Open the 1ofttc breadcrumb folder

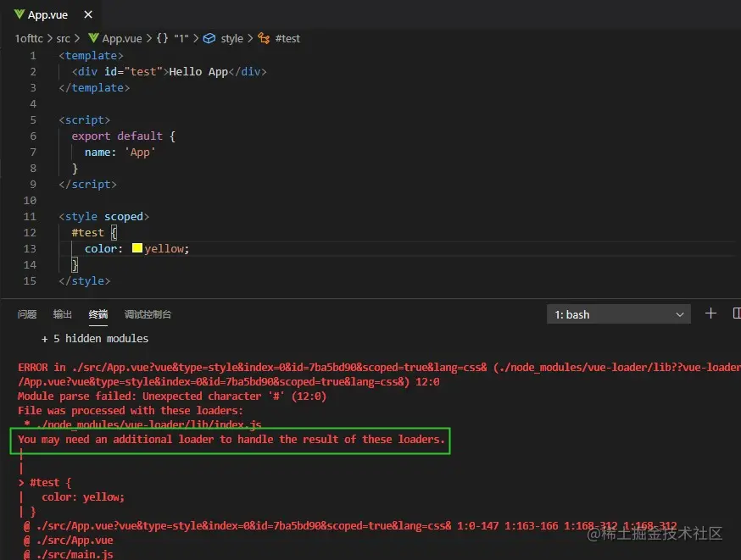28,38
